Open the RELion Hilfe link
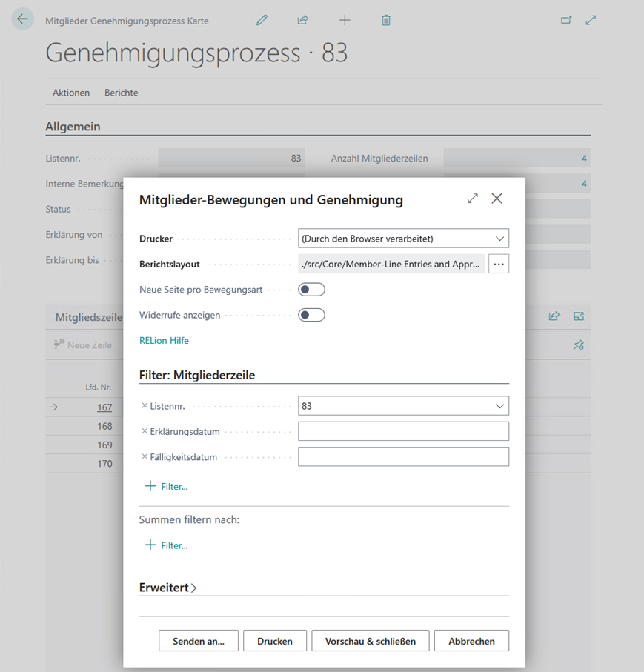The width and height of the screenshot is (644, 672). coord(164,340)
